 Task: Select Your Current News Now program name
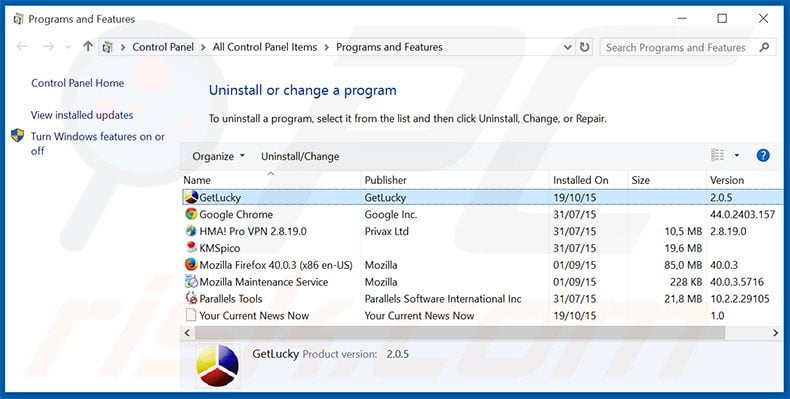tap(254, 315)
